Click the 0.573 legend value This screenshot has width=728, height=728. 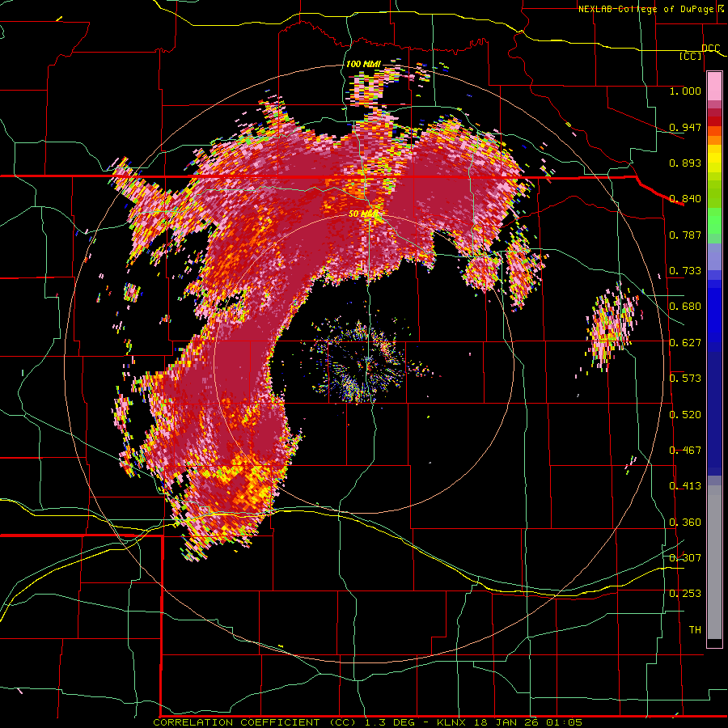pos(685,379)
